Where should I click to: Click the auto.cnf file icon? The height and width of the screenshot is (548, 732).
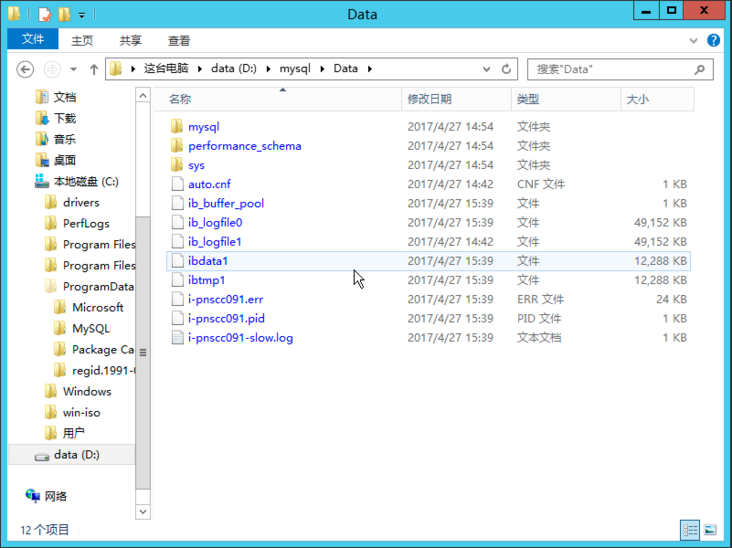point(177,184)
